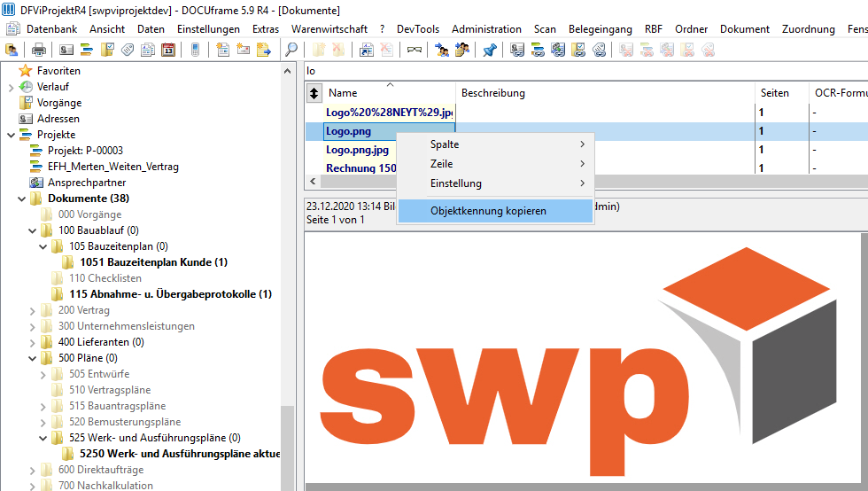Click the printer icon in the toolbar

[x=39, y=51]
